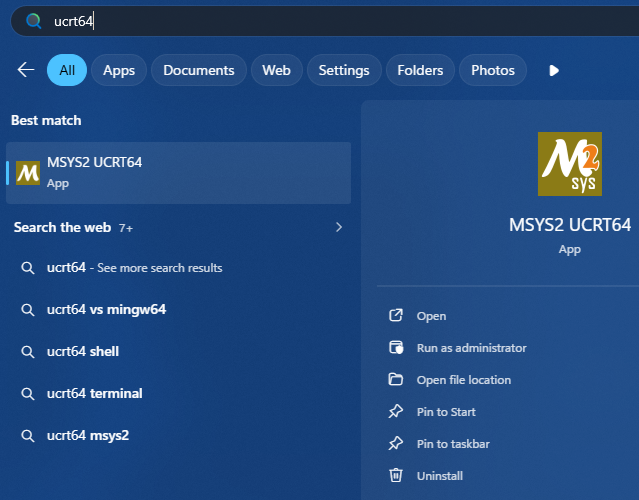Switch to the Apps filter tab
Screen dimensions: 639x500
point(119,70)
